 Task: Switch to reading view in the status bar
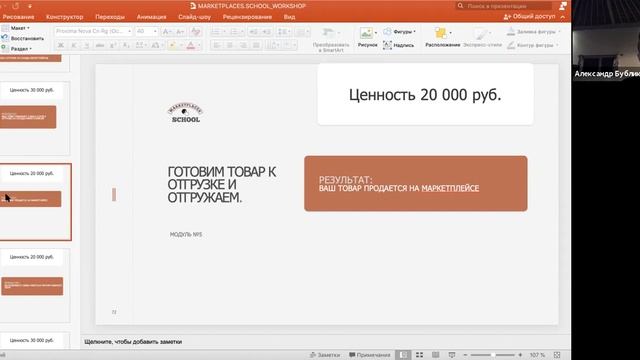point(436,355)
